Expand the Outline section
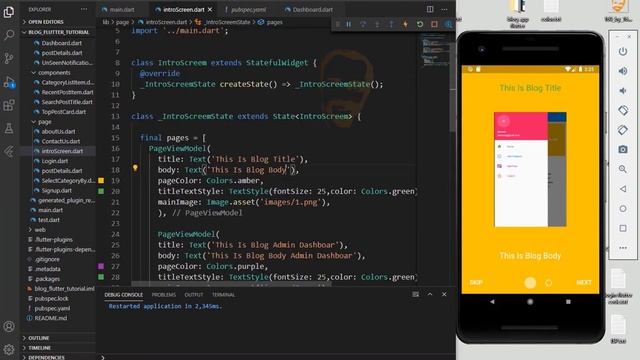Viewport: 640px width, 360px height. click(58, 338)
